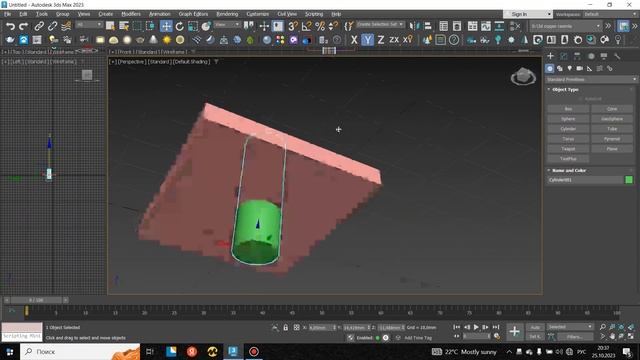Open the green object color swatch
This screenshot has width=640, height=360.
629,180
